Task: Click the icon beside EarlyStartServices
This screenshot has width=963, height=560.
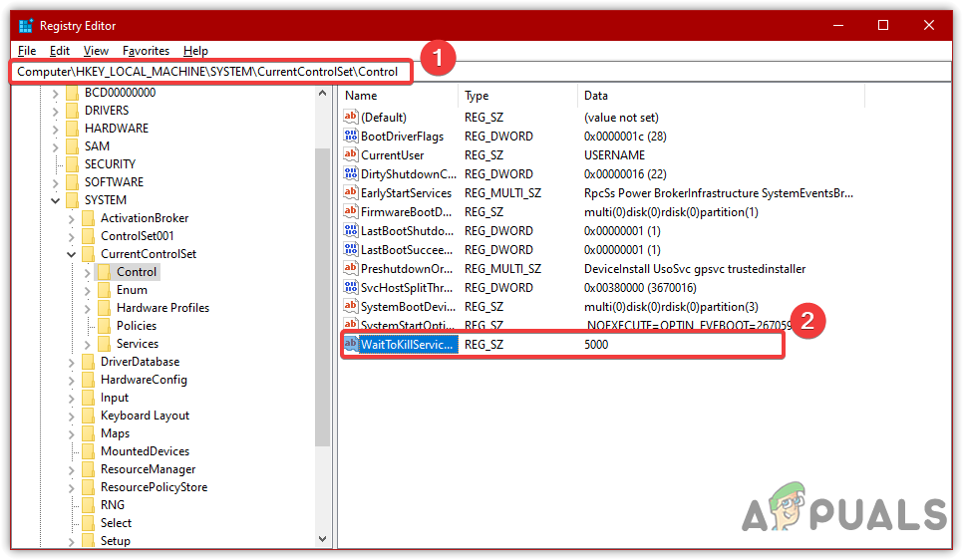Action: coord(351,192)
